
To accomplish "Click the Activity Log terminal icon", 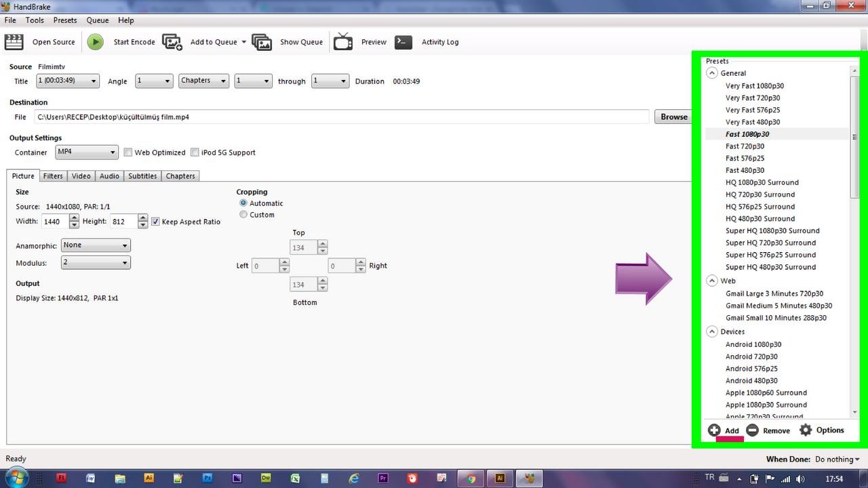I will tap(403, 42).
